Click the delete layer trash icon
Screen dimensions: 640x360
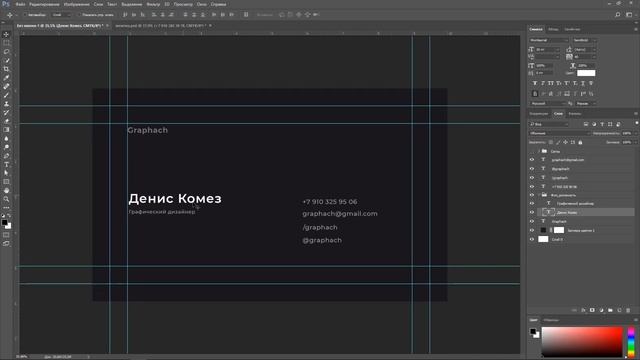tap(628, 310)
